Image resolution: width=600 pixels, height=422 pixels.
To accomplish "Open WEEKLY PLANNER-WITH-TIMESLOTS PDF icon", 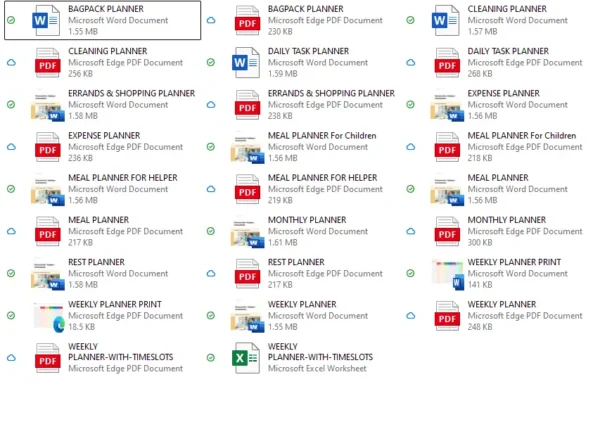I will point(48,358).
